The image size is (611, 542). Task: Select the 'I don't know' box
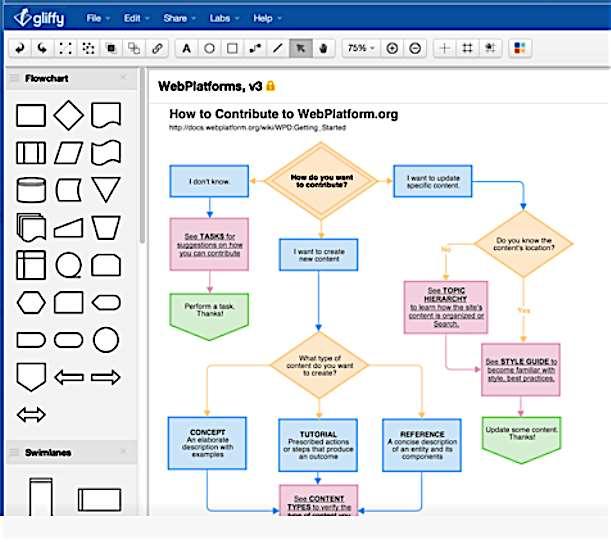click(209, 181)
